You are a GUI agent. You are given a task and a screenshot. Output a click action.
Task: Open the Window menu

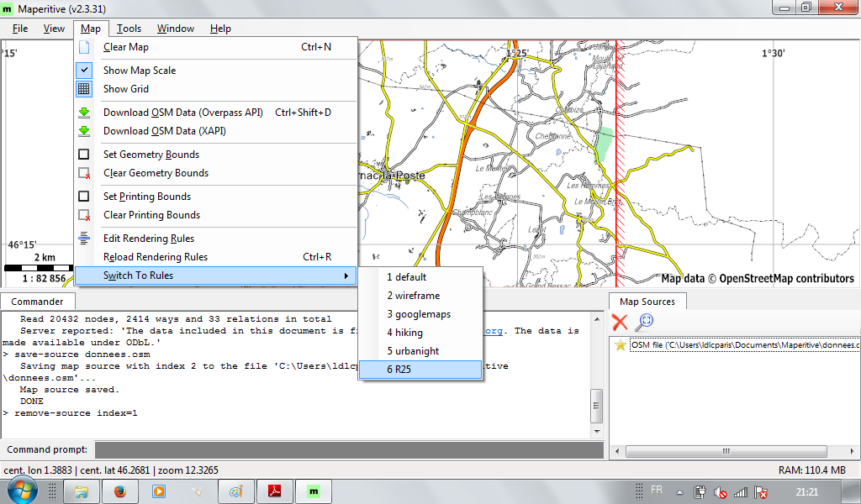(x=176, y=29)
